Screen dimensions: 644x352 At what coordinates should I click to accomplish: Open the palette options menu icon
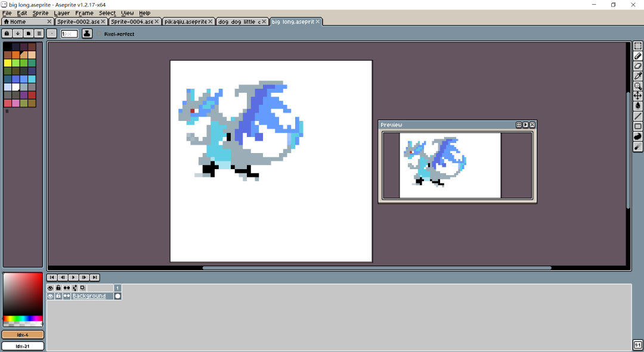coord(39,33)
